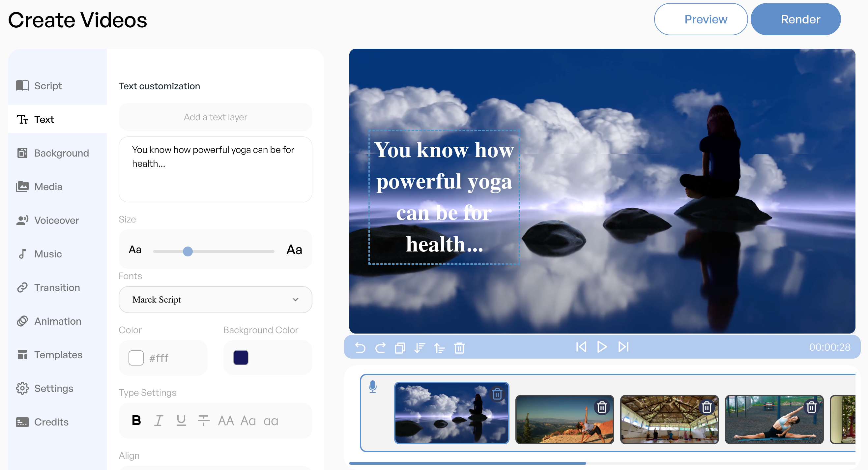
Task: Edit the #fff color hex field
Action: (159, 358)
